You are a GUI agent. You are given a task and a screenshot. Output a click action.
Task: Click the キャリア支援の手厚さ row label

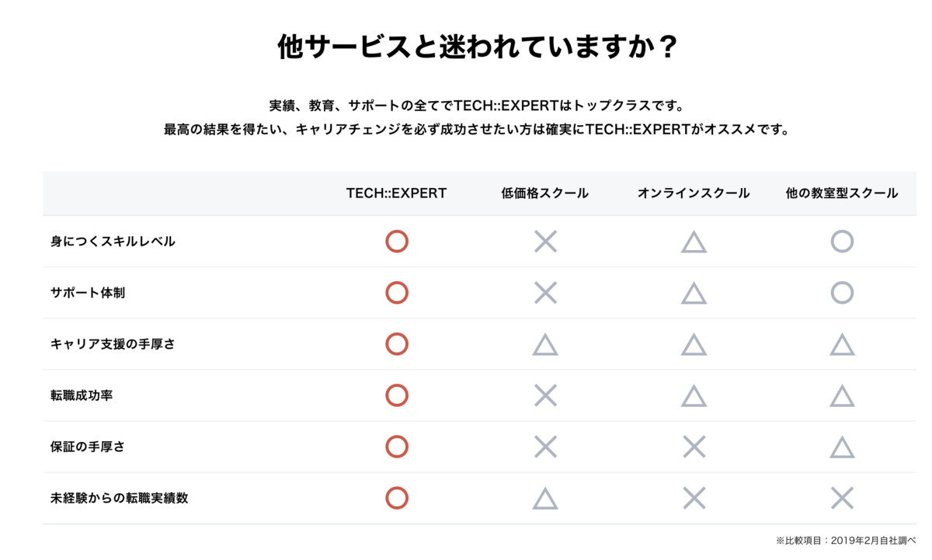[x=113, y=344]
